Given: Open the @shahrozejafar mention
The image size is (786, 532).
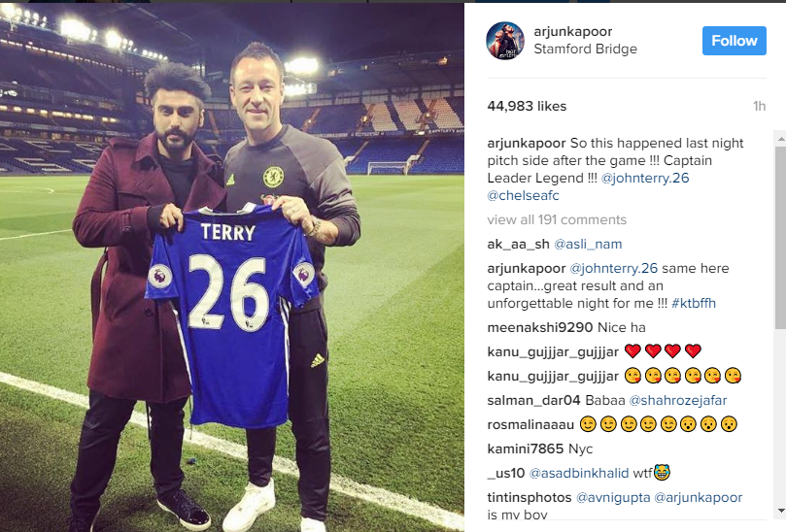Looking at the screenshot, I should click(678, 400).
